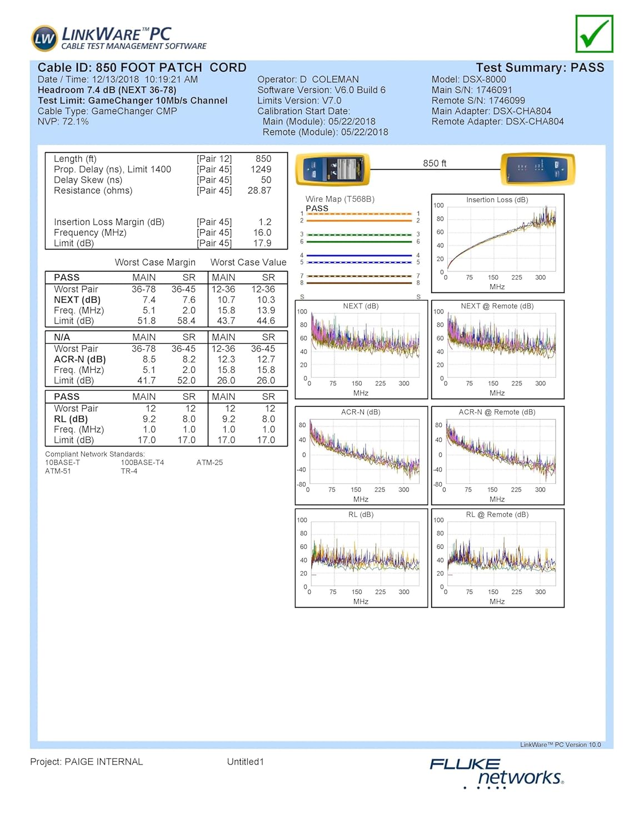Select the Cable ID: 850 FOOT PATCH CORD title

click(x=142, y=68)
